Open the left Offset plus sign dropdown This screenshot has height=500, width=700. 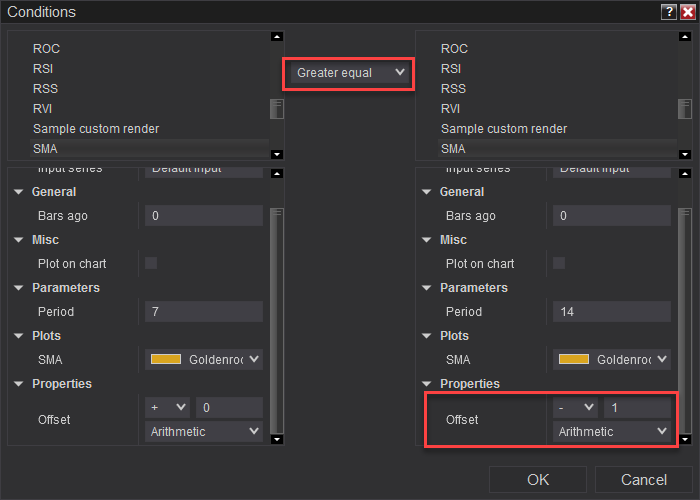pyautogui.click(x=167, y=408)
